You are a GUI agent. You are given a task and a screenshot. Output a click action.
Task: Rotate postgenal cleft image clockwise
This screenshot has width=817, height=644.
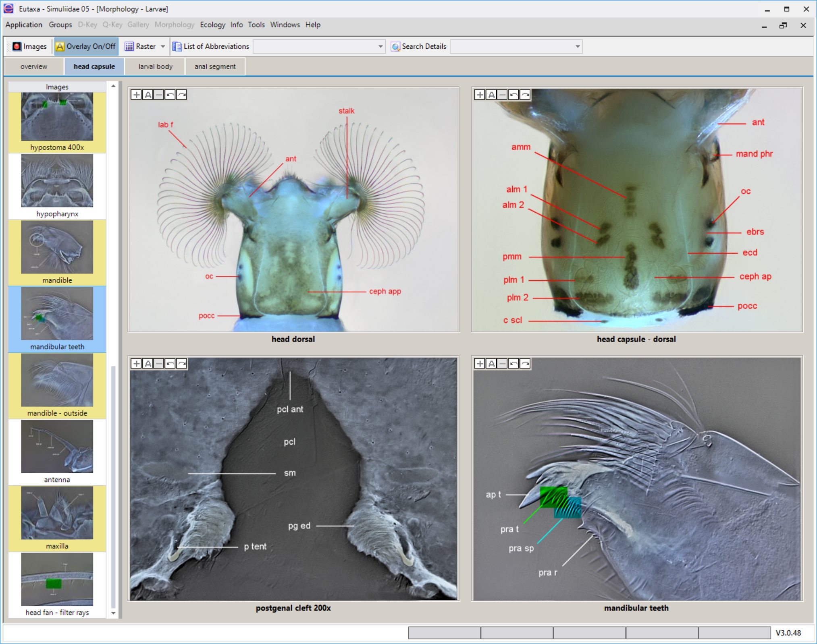(182, 364)
